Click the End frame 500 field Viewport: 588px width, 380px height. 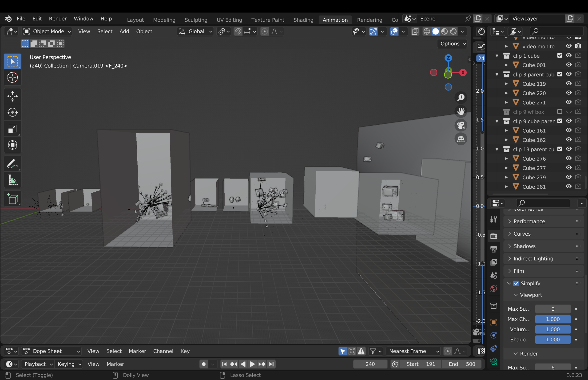tap(461, 364)
